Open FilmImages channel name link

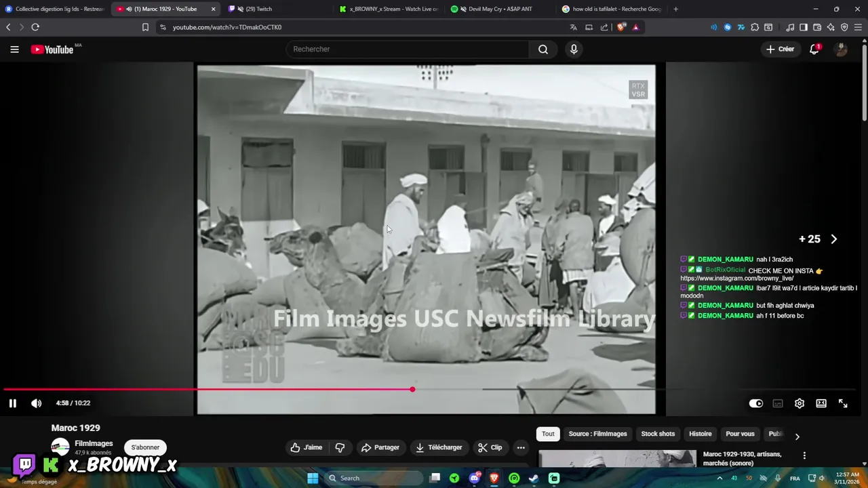94,443
